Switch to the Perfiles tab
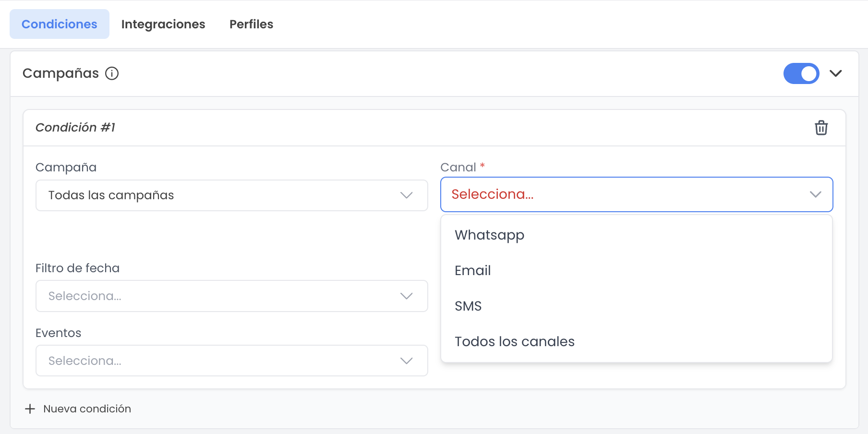 coord(251,24)
